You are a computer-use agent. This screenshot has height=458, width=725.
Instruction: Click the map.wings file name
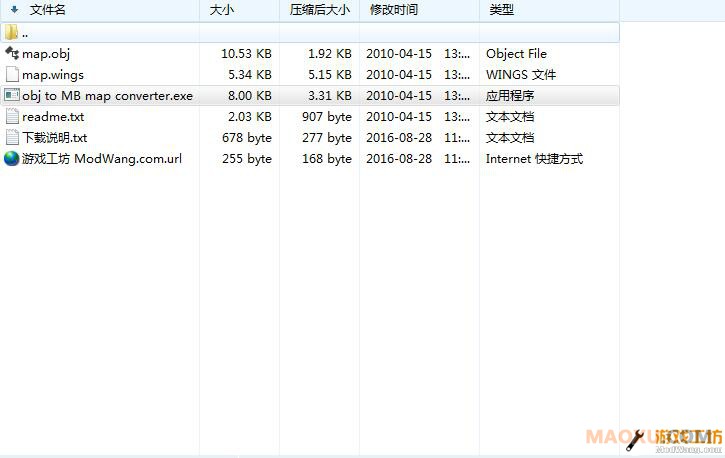pos(53,75)
